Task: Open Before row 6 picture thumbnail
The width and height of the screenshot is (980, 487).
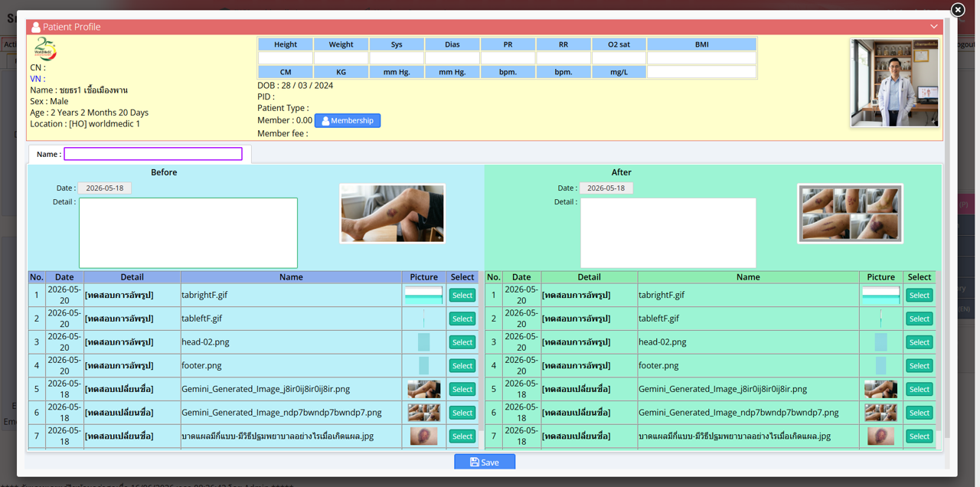Action: (x=423, y=413)
